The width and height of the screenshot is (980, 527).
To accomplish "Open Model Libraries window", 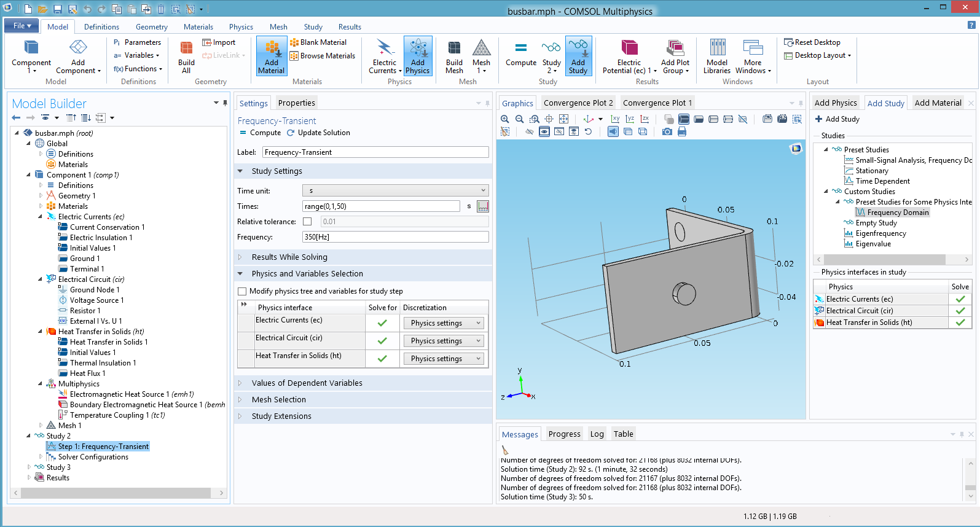I will (717, 56).
